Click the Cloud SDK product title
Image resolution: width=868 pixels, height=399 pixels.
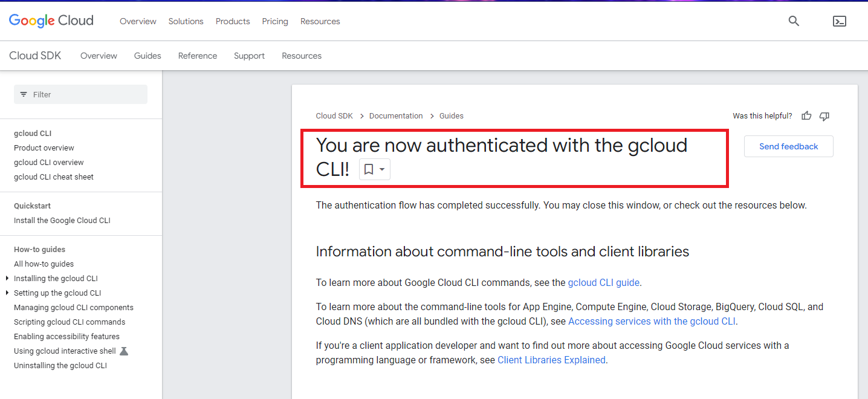(x=35, y=56)
